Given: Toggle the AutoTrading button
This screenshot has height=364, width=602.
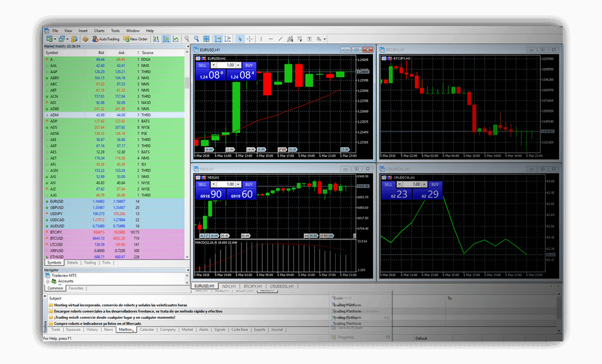Looking at the screenshot, I should [106, 39].
